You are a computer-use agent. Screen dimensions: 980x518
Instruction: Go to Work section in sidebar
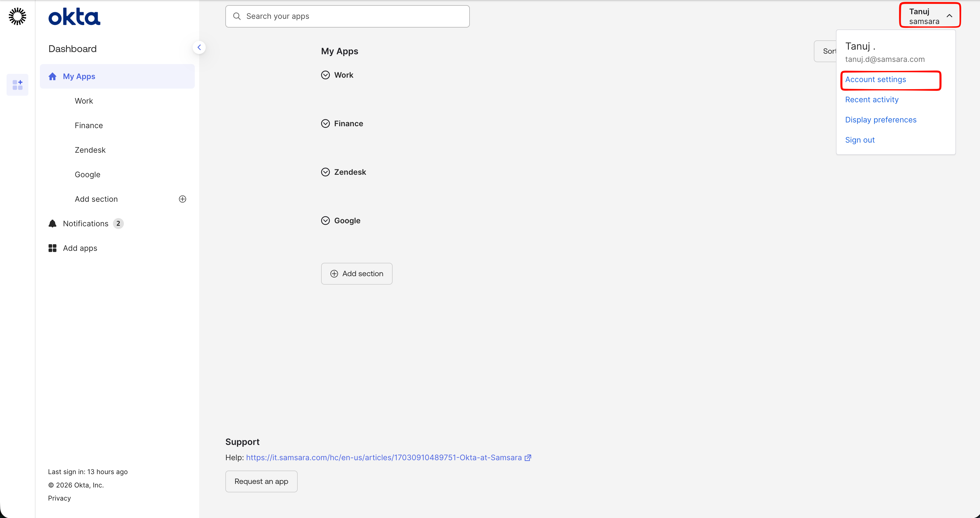84,101
